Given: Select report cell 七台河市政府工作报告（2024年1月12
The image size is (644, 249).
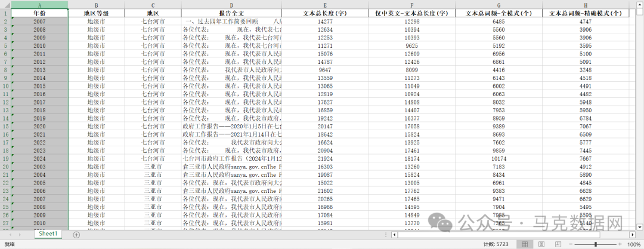Looking at the screenshot, I should coord(231,159).
